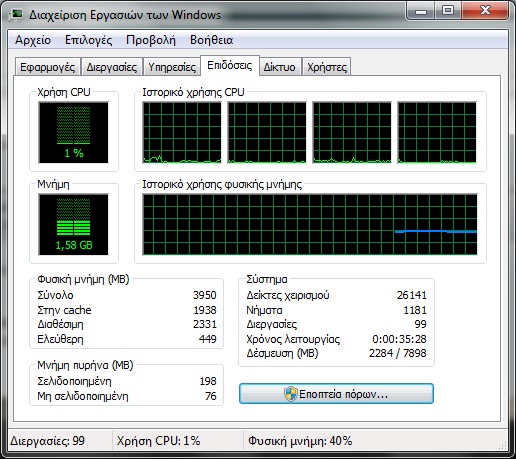Viewport: 516px width, 459px height.
Task: Click the Διεργασίες value 99 under Σύστημα
Action: pyautogui.click(x=420, y=324)
